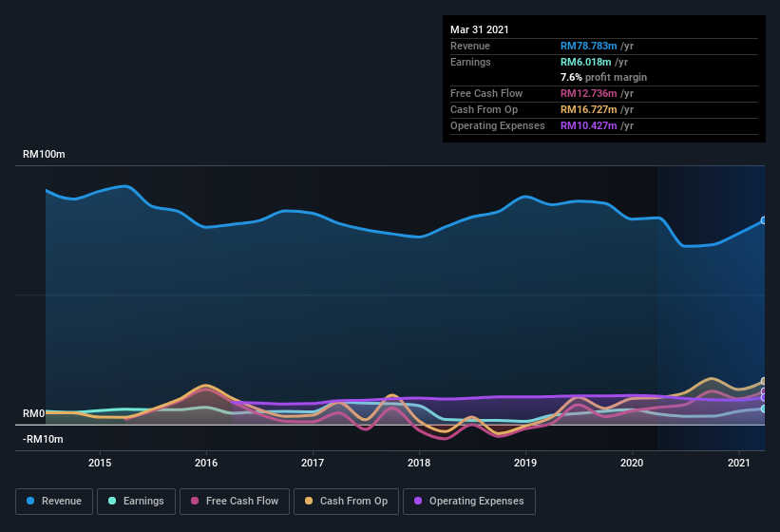The width and height of the screenshot is (780, 532).
Task: Toggle the Revenue series legend button
Action: point(54,502)
